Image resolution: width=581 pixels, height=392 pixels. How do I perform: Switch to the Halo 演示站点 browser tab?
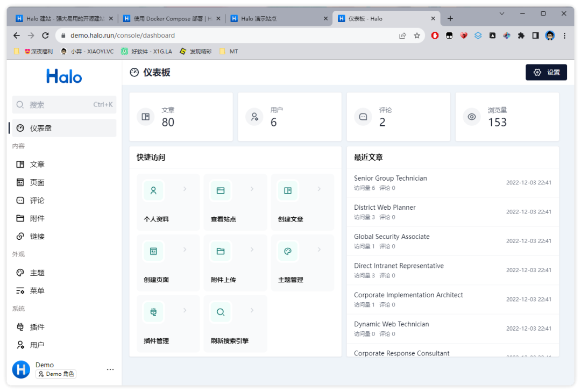tap(277, 18)
